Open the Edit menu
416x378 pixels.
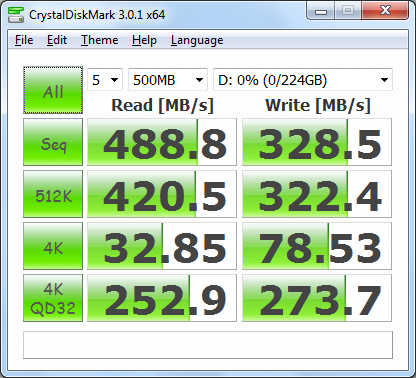pos(57,40)
